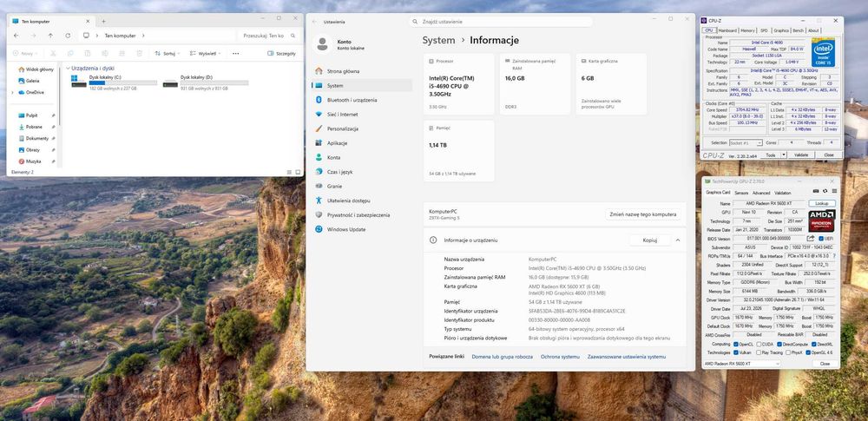Add a new tab in File Explorer
This screenshot has height=421, width=868.
click(x=103, y=21)
